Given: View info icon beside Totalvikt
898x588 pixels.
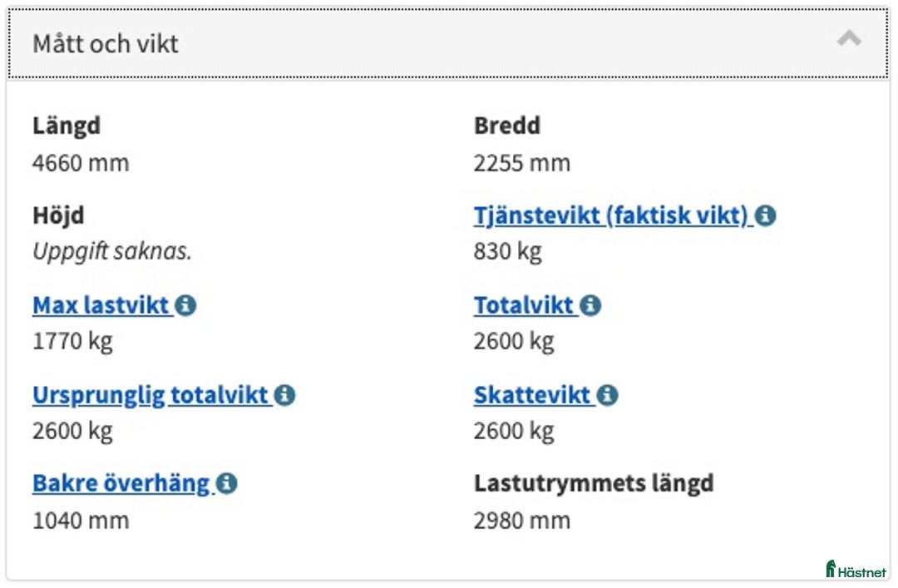Looking at the screenshot, I should (x=590, y=305).
